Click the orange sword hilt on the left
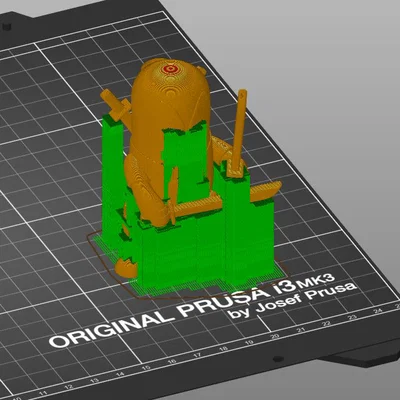The image size is (400, 400). click(x=116, y=105)
